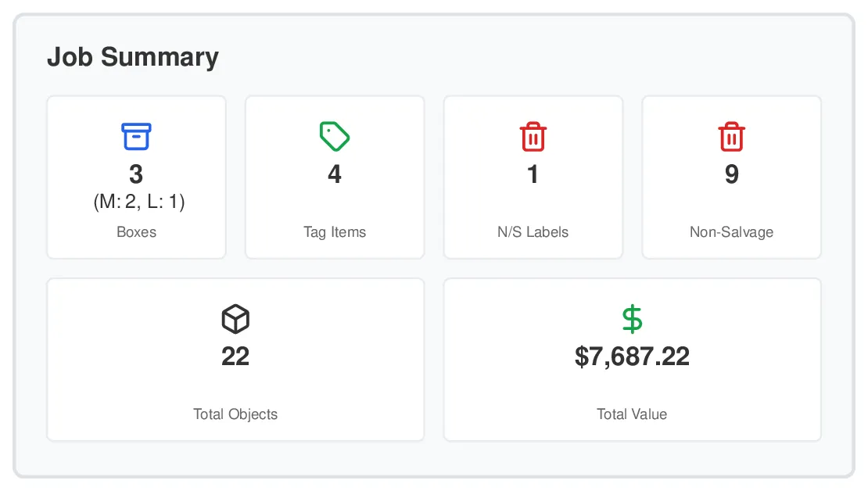Image resolution: width=868 pixels, height=491 pixels.
Task: Click the N/S Labels count 1
Action: point(533,174)
